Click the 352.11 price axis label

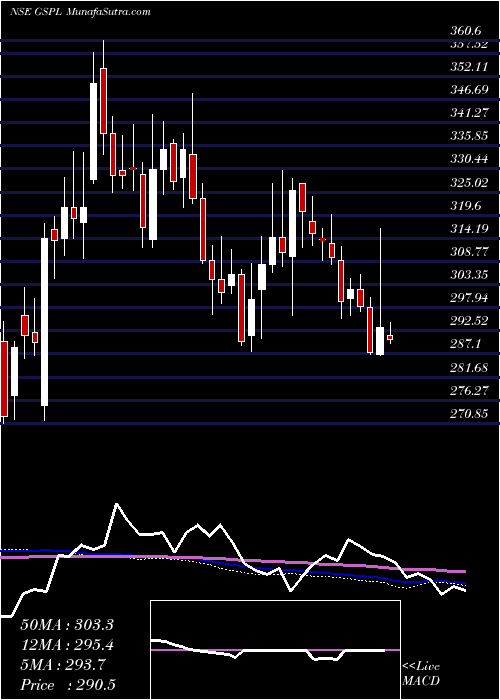click(x=468, y=67)
